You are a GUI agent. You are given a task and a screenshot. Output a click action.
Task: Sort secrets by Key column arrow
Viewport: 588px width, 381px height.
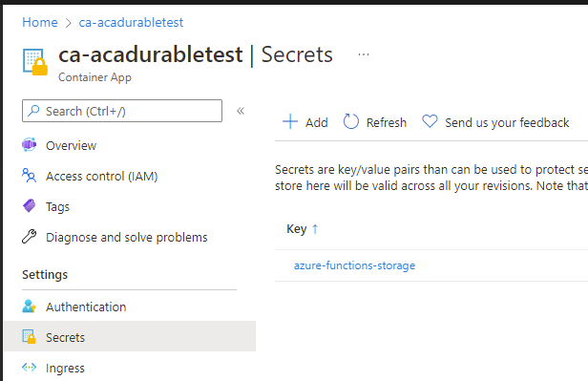[x=315, y=229]
